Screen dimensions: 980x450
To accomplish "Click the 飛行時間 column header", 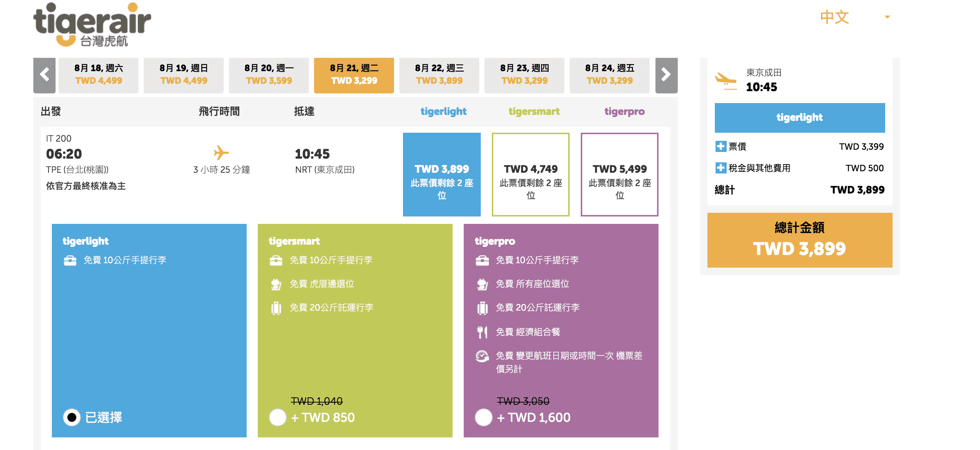I will click(219, 112).
